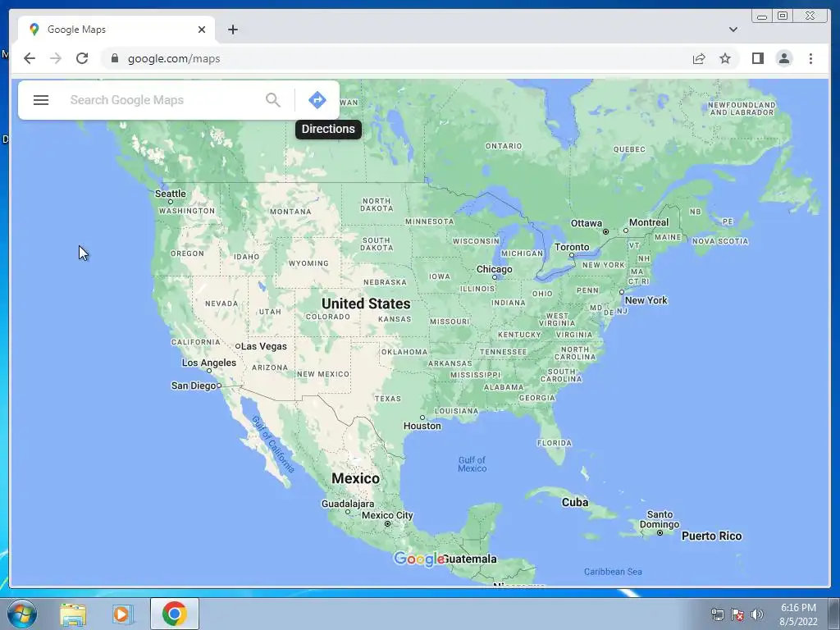The height and width of the screenshot is (630, 840).
Task: Click the San Diego label
Action: click(194, 386)
